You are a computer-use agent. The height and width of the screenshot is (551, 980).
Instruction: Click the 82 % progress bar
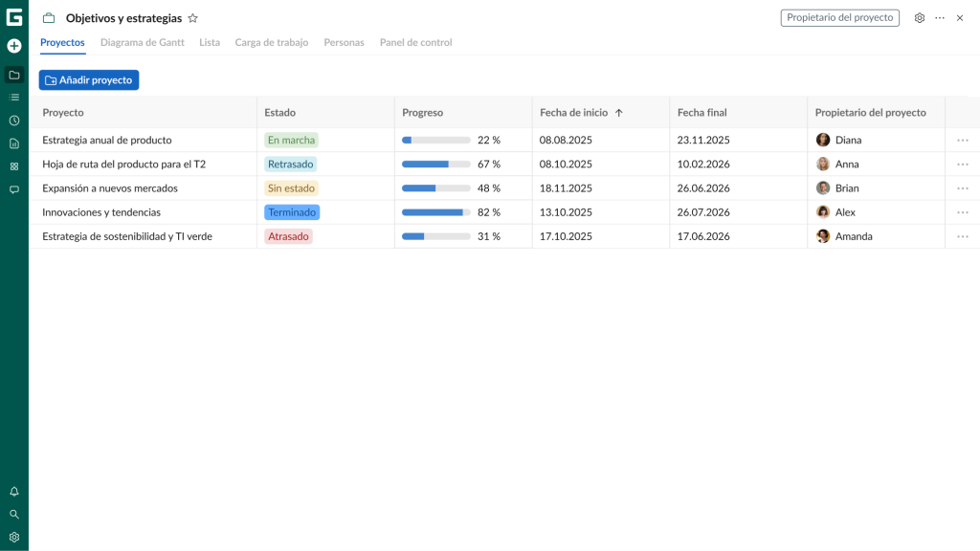click(436, 212)
